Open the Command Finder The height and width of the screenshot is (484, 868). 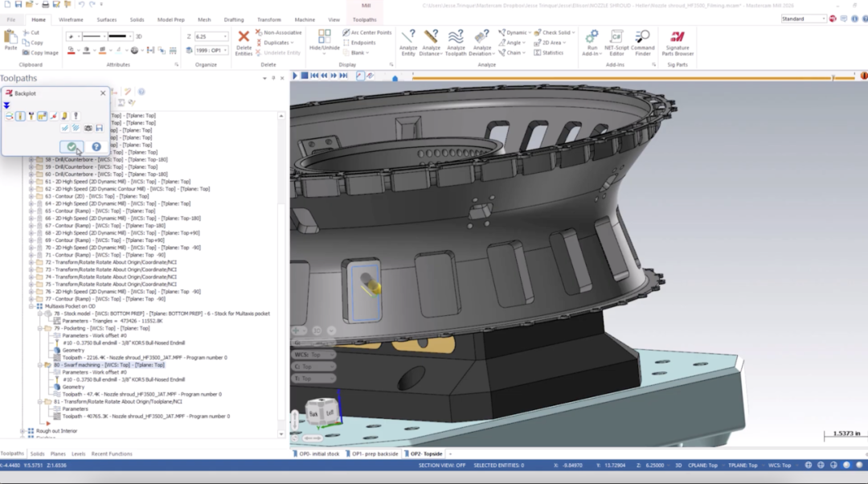pyautogui.click(x=642, y=43)
